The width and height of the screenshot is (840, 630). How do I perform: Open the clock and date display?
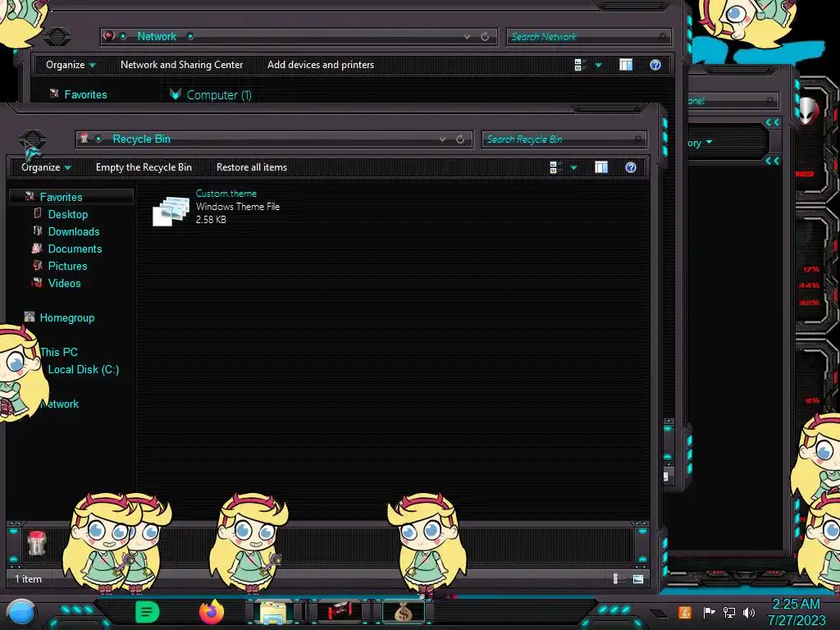point(796,612)
